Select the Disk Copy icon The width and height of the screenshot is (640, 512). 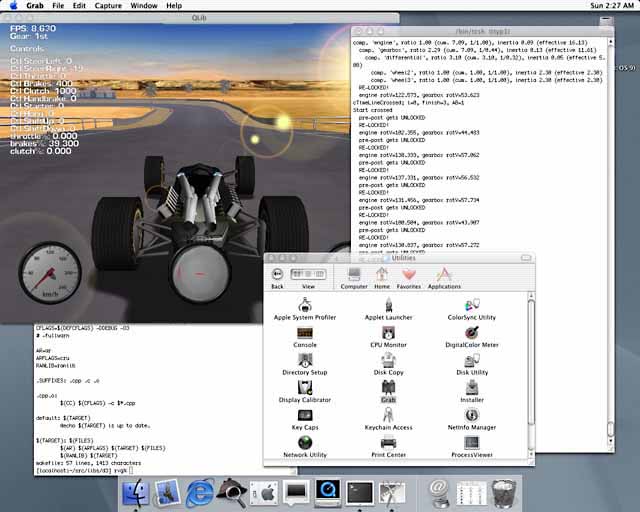coord(389,359)
